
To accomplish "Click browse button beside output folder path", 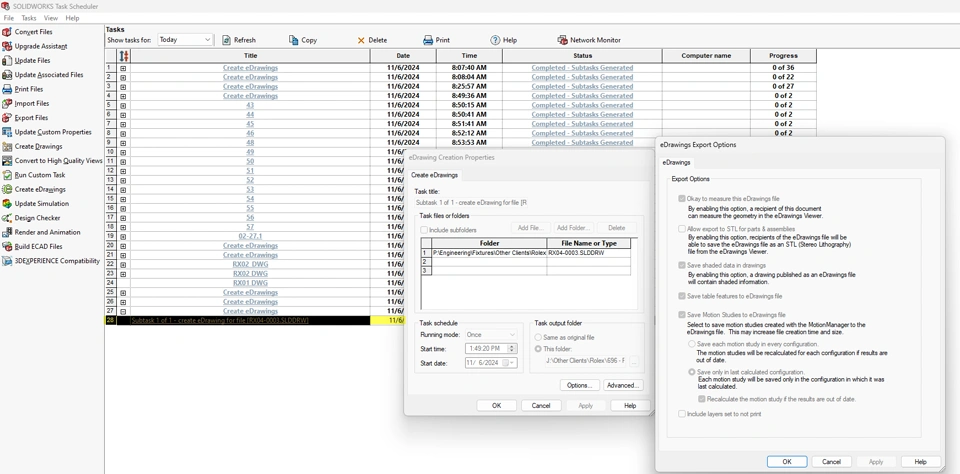I will (634, 361).
